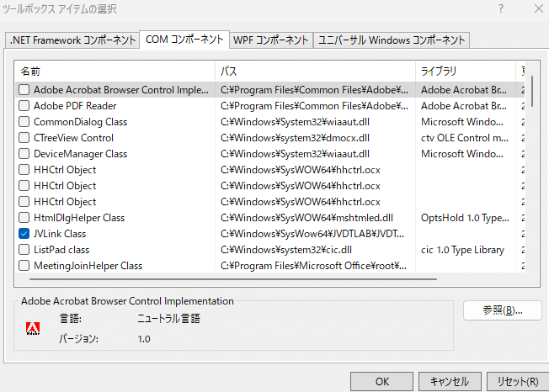Click the Microsoft Office path cell
549x392 pixels.
click(x=313, y=266)
